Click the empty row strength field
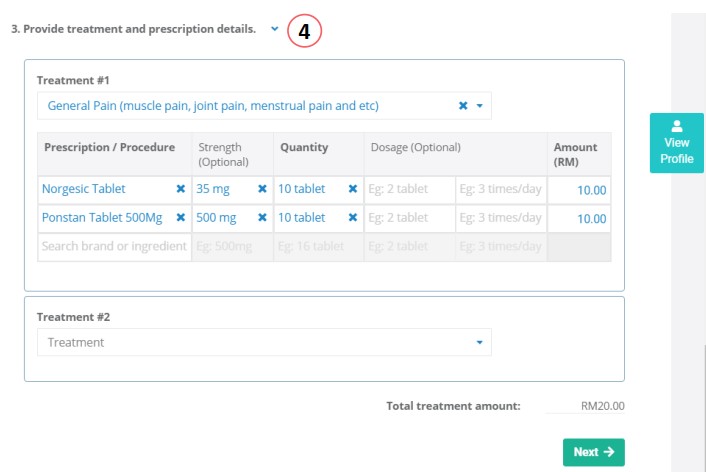This screenshot has height=472, width=706. pos(232,247)
